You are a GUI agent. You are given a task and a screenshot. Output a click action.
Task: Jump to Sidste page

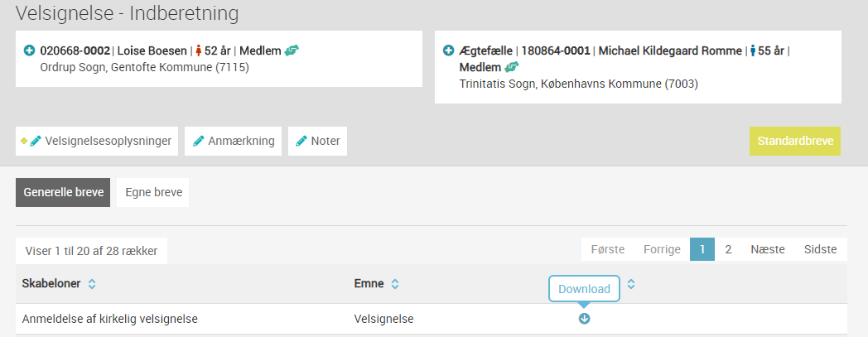pos(821,249)
